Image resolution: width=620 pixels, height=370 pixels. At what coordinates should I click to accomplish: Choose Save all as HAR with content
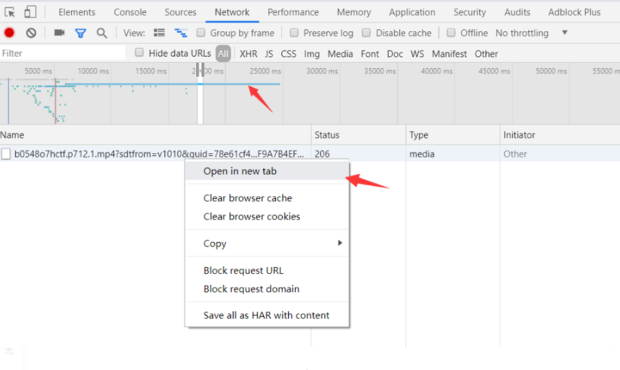(x=267, y=315)
